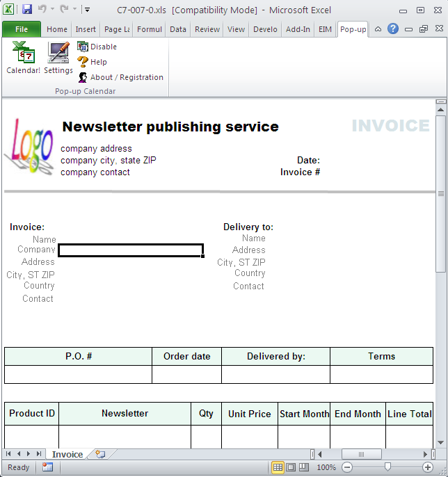This screenshot has height=477, width=448.
Task: Switch to the Page Layout tab
Action: (117, 29)
